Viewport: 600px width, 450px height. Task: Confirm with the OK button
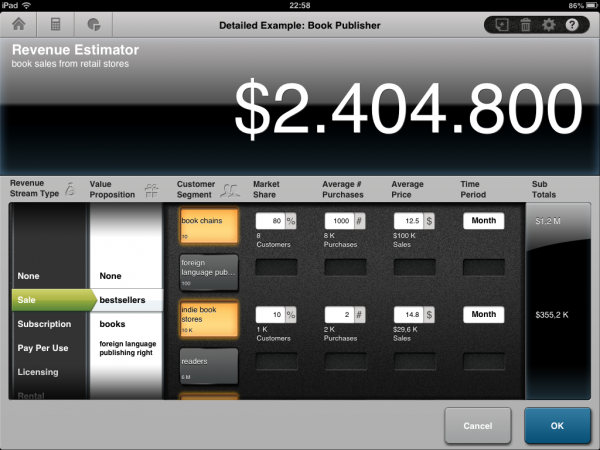(x=557, y=425)
